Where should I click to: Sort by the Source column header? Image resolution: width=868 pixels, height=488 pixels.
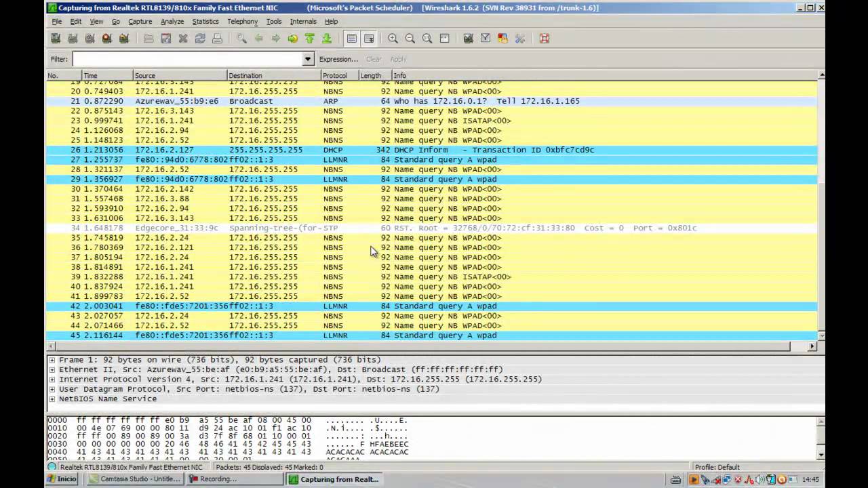(180, 76)
